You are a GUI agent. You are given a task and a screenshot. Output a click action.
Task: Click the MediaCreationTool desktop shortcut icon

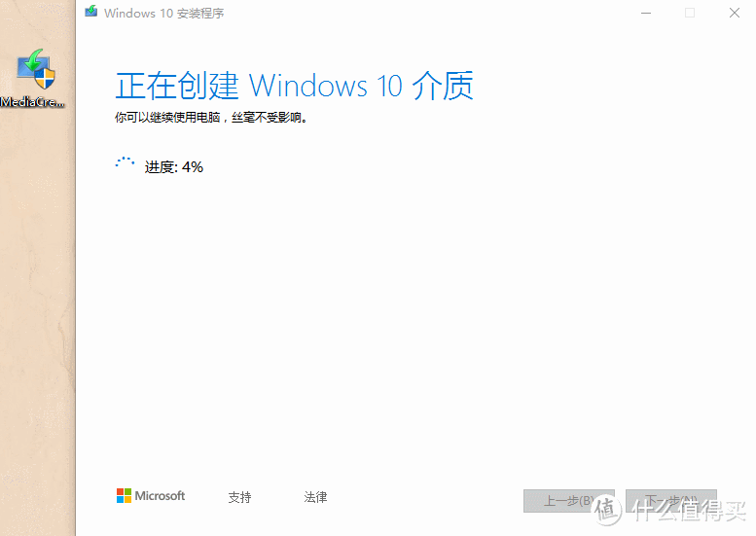pos(36,69)
